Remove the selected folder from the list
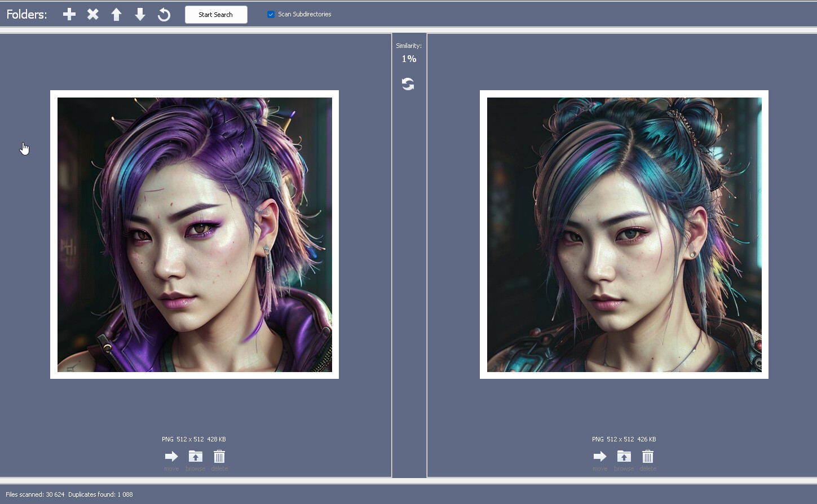 (x=92, y=14)
